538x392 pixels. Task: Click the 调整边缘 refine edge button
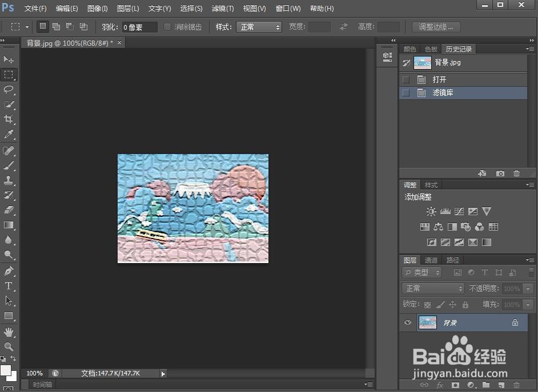[436, 27]
